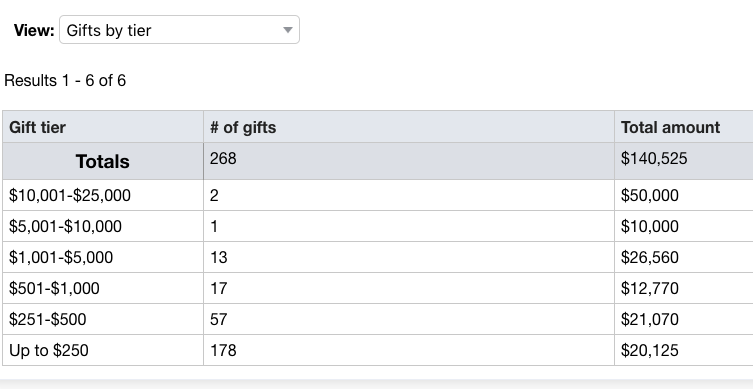Click the dropdown arrow in View selector
Viewport: 753px width, 389px height.
tap(288, 30)
